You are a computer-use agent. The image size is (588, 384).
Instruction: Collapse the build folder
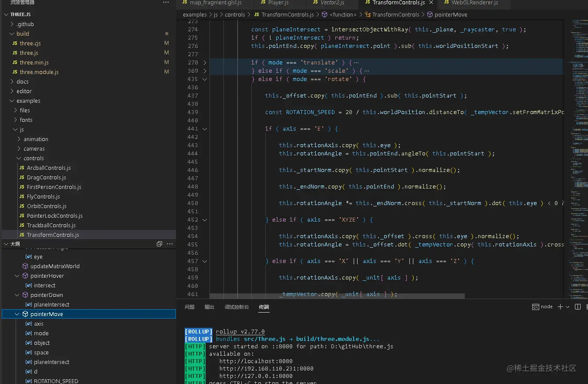[x=12, y=34]
